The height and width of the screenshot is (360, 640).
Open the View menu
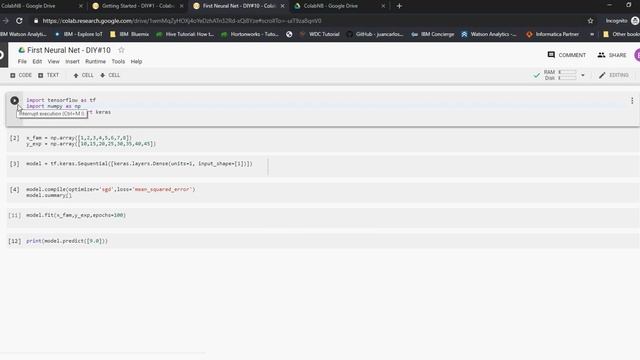pyautogui.click(x=53, y=62)
